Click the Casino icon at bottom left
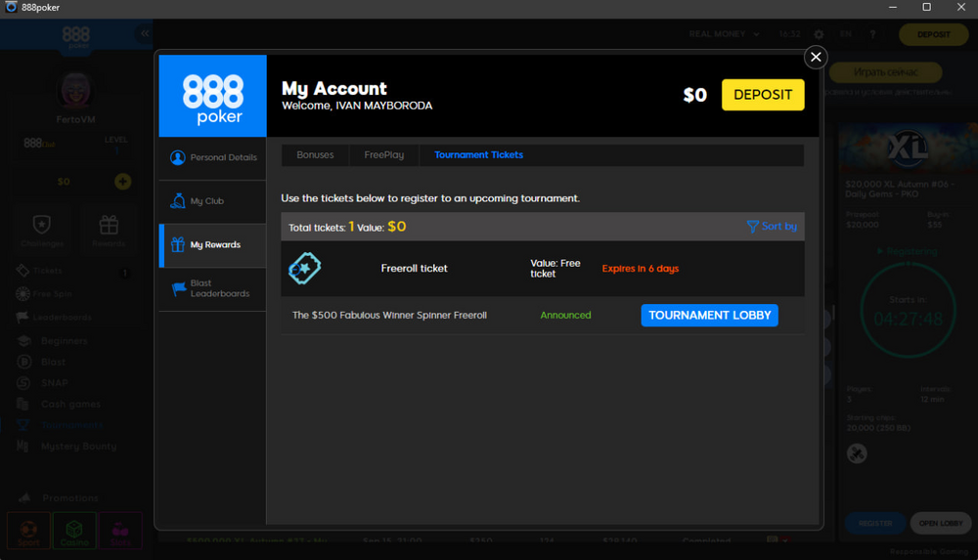 pyautogui.click(x=75, y=531)
